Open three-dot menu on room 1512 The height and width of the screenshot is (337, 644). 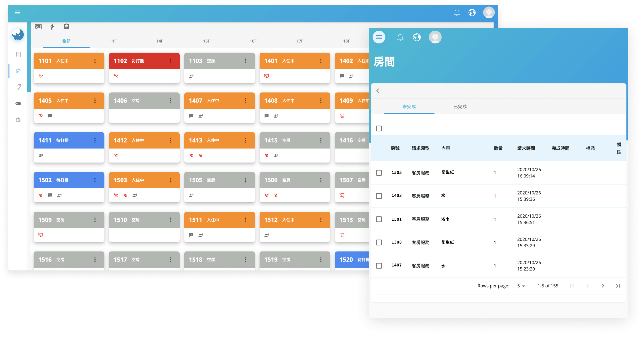pos(321,220)
